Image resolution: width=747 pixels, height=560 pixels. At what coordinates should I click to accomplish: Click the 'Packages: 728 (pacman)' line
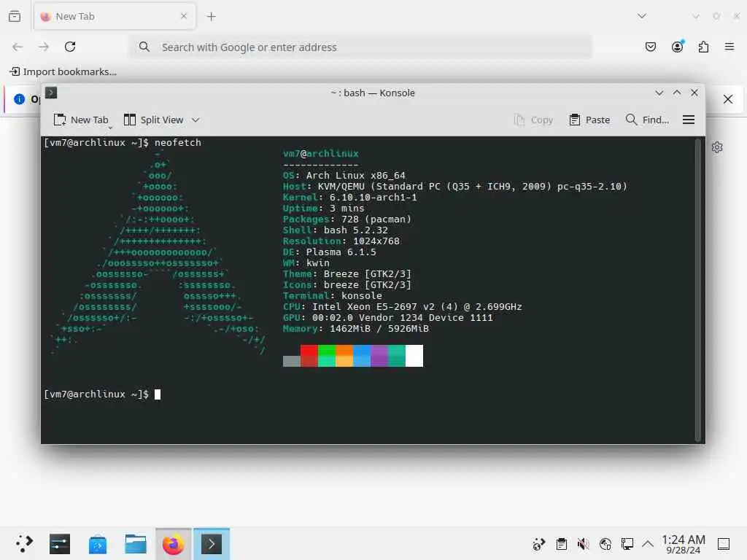347,219
